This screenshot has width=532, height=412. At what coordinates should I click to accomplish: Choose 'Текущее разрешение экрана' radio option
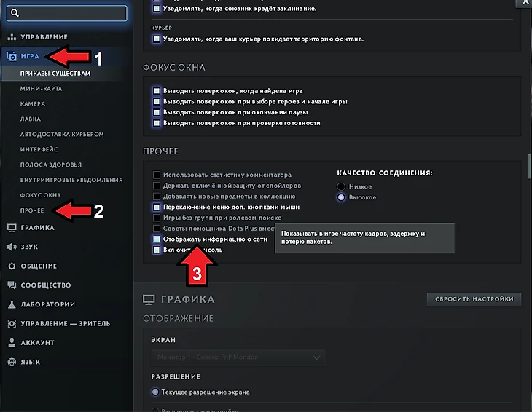click(156, 392)
